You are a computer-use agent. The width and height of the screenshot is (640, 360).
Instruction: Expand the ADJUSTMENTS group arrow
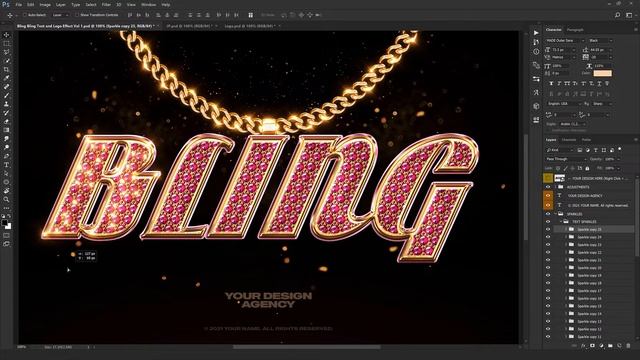[x=556, y=187]
